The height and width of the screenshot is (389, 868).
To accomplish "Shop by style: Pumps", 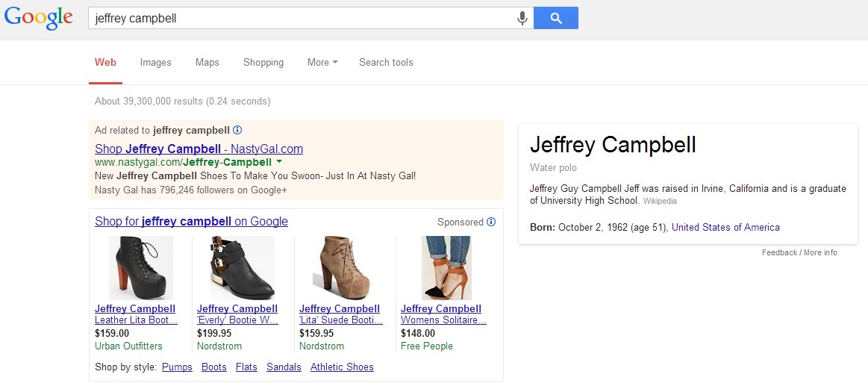I will (x=177, y=367).
